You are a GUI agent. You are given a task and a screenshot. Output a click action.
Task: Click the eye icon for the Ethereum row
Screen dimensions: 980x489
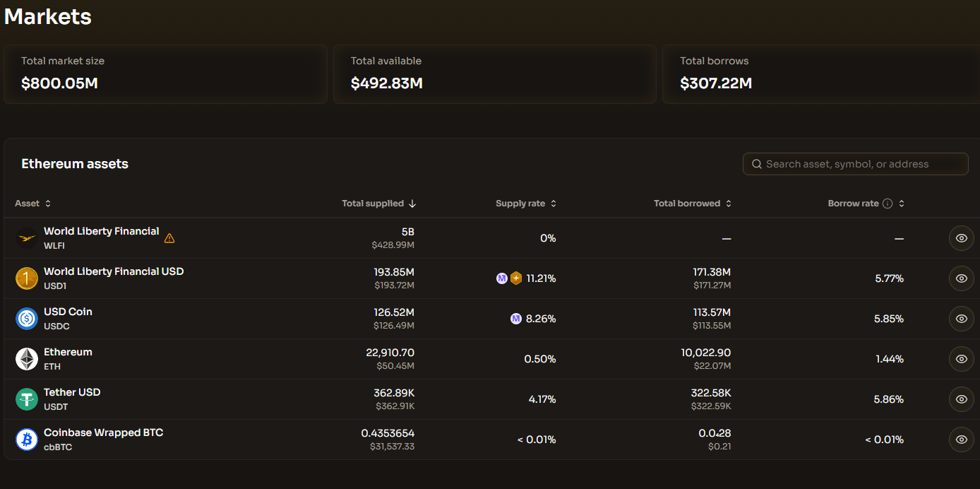[x=961, y=359]
